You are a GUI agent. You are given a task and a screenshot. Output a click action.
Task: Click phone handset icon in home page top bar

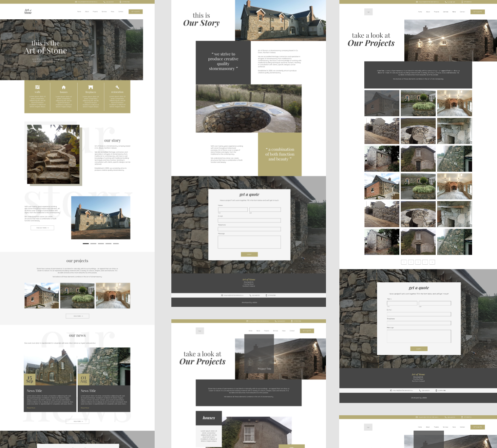coord(105,2)
